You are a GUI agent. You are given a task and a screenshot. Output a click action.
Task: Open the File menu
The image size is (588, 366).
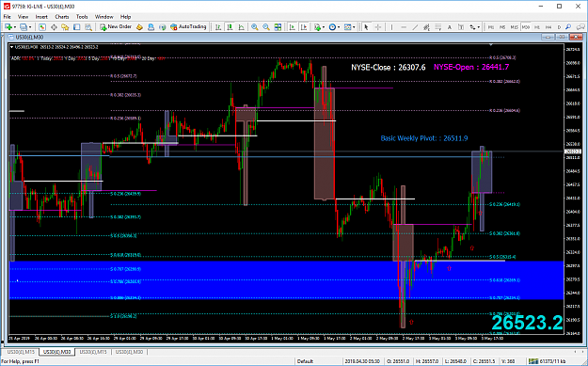pyautogui.click(x=8, y=17)
